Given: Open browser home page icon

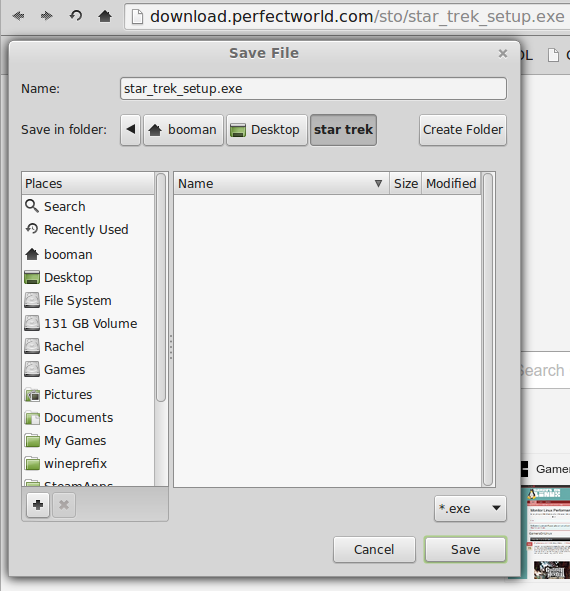Looking at the screenshot, I should (105, 16).
